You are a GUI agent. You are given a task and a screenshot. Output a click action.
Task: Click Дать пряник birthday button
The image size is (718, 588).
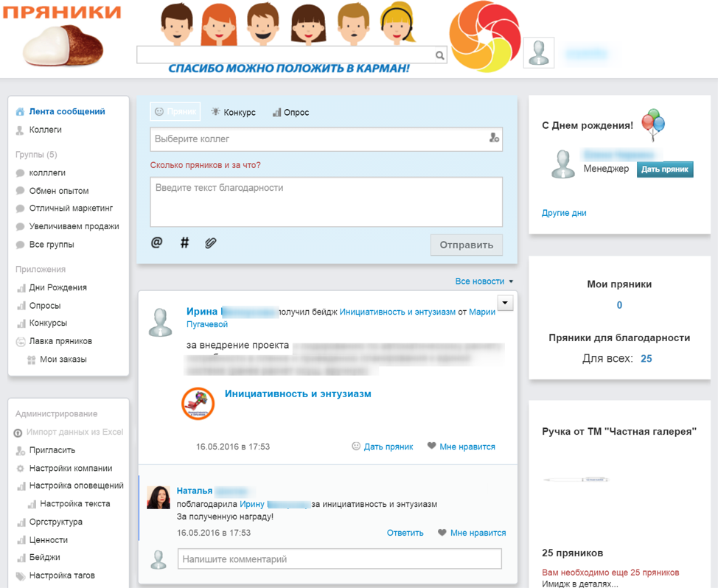point(665,169)
